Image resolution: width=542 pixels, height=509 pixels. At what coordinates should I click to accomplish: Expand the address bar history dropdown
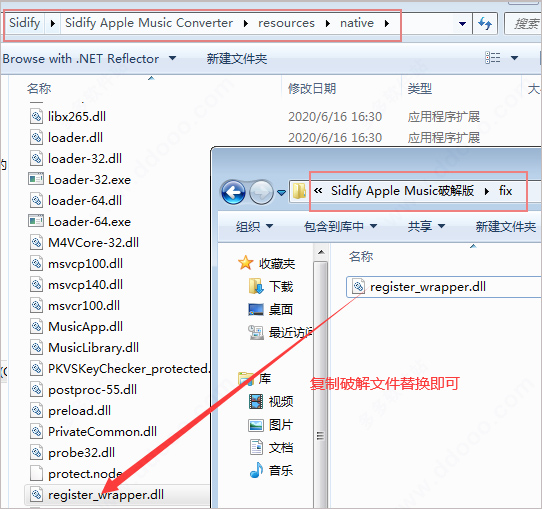[x=462, y=23]
